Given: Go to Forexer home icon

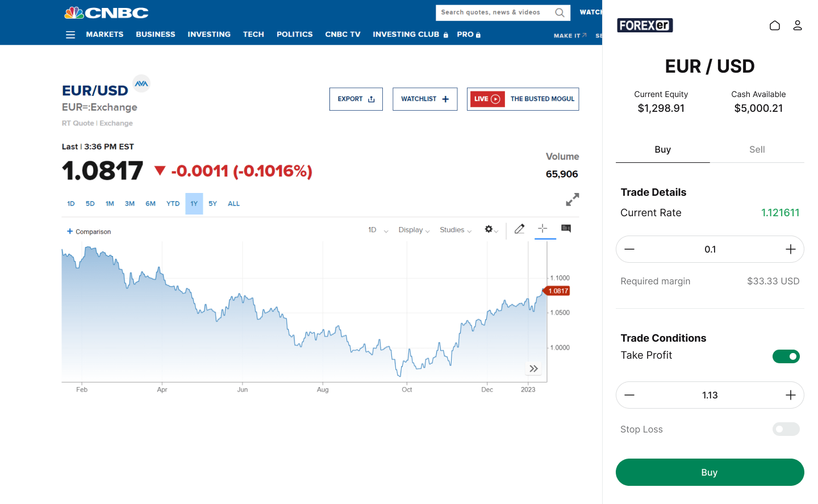Looking at the screenshot, I should [x=775, y=26].
